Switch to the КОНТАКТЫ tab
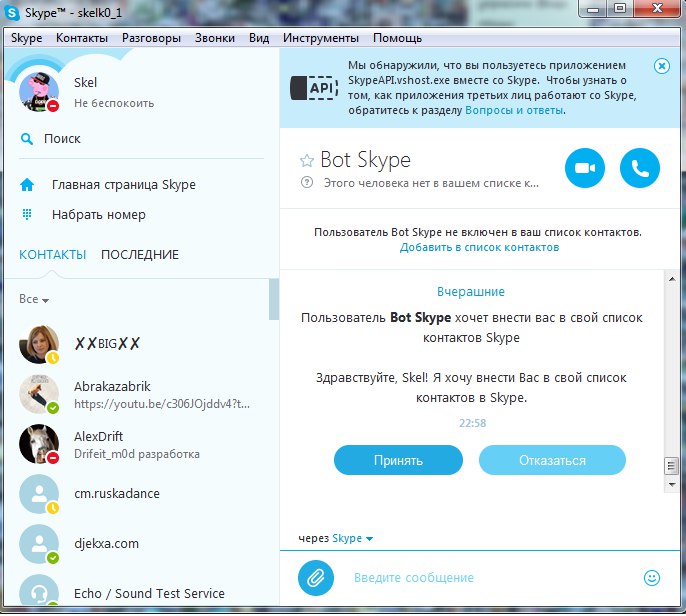Viewport: 686px width, 616px height. tap(52, 255)
